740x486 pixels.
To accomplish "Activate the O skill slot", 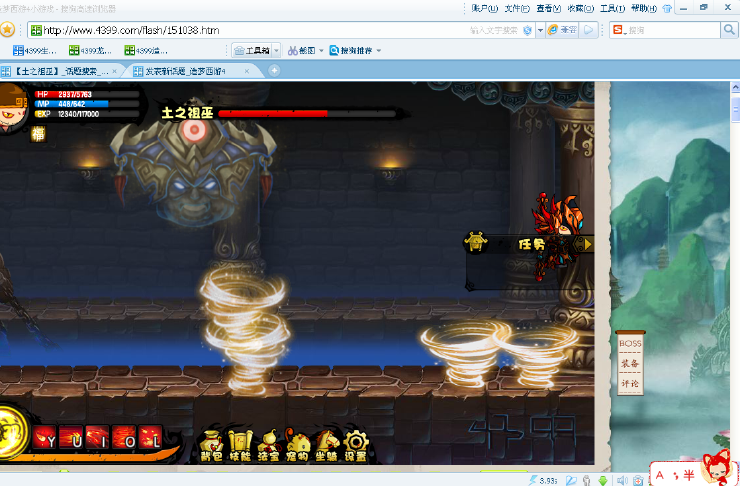I will point(125,437).
